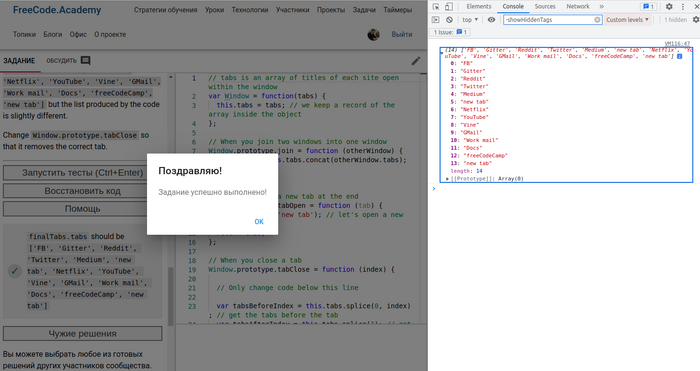Open the DevTools three-dot menu

point(683,7)
